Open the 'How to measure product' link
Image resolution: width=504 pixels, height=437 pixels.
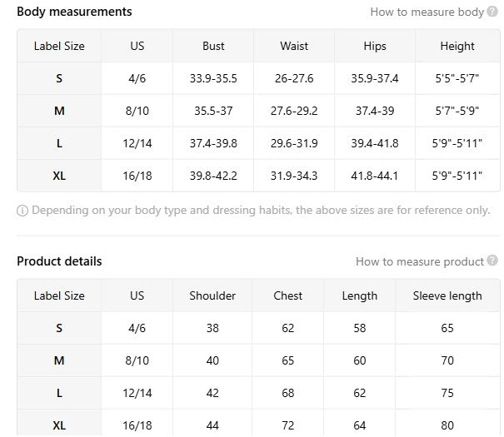point(420,261)
